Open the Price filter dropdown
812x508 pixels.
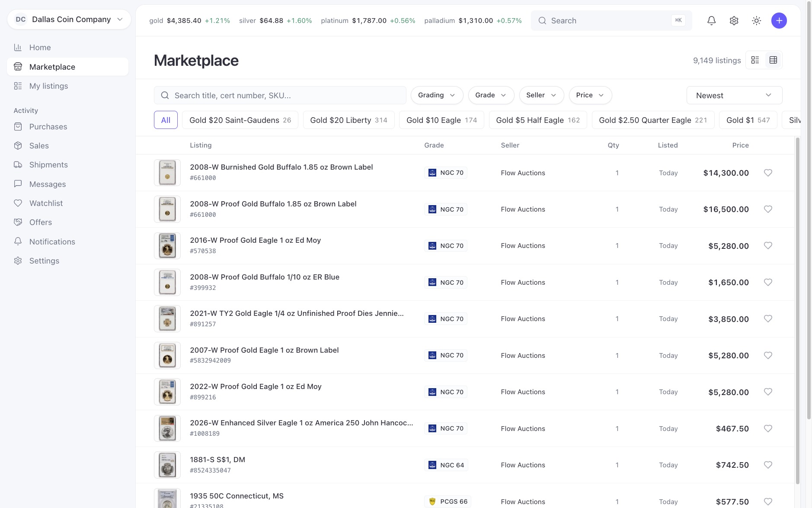[x=590, y=95]
